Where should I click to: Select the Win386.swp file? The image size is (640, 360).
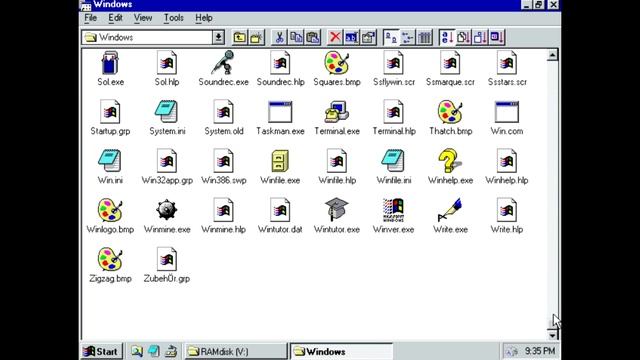(224, 166)
